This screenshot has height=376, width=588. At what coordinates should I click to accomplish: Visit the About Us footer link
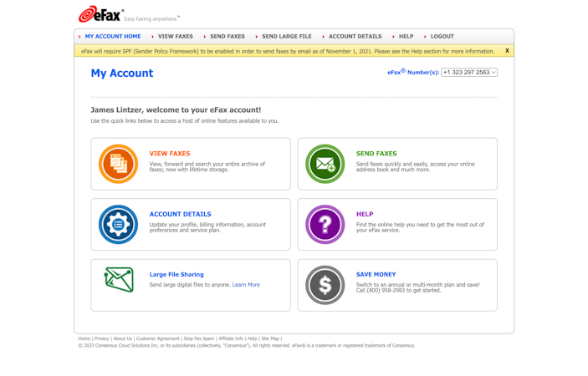(123, 338)
